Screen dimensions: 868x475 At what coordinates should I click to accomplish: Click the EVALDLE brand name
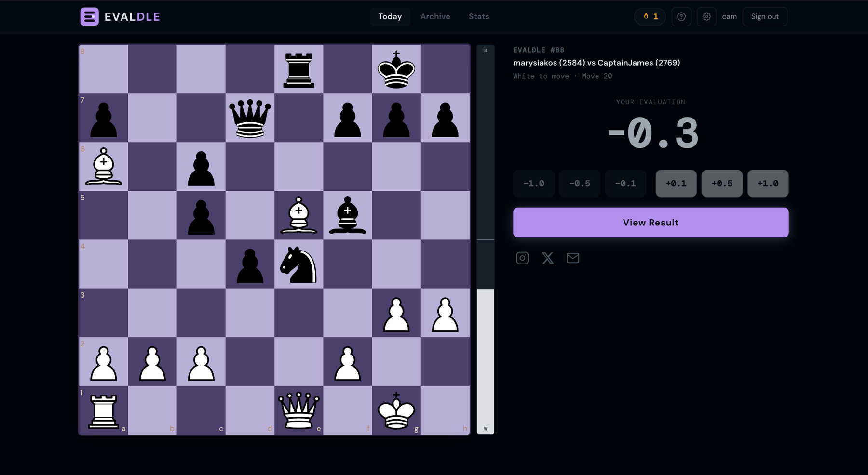point(132,17)
